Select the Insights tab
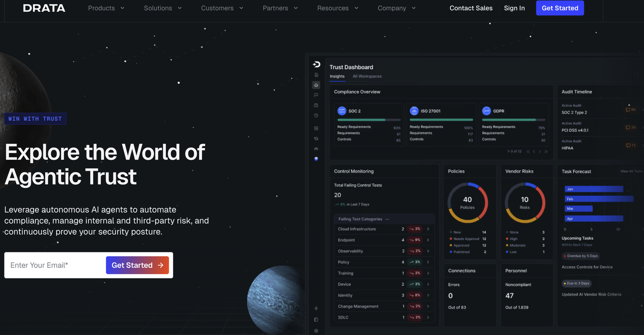 click(337, 76)
